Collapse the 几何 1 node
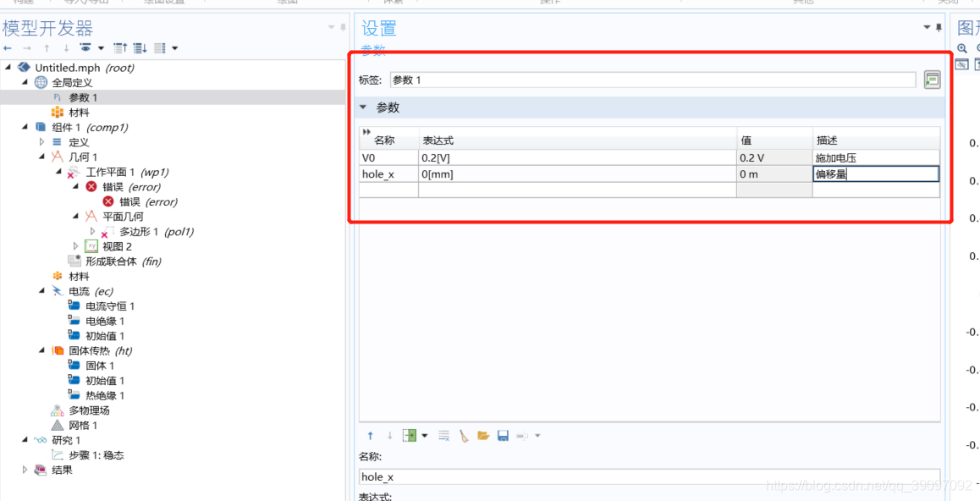The height and width of the screenshot is (501, 980). pyautogui.click(x=41, y=157)
